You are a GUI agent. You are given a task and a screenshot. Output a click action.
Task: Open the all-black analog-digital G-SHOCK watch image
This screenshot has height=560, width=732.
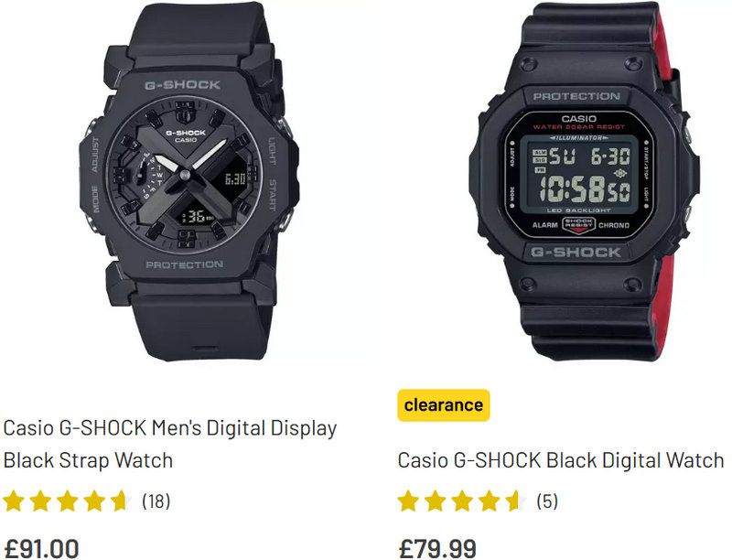point(189,181)
